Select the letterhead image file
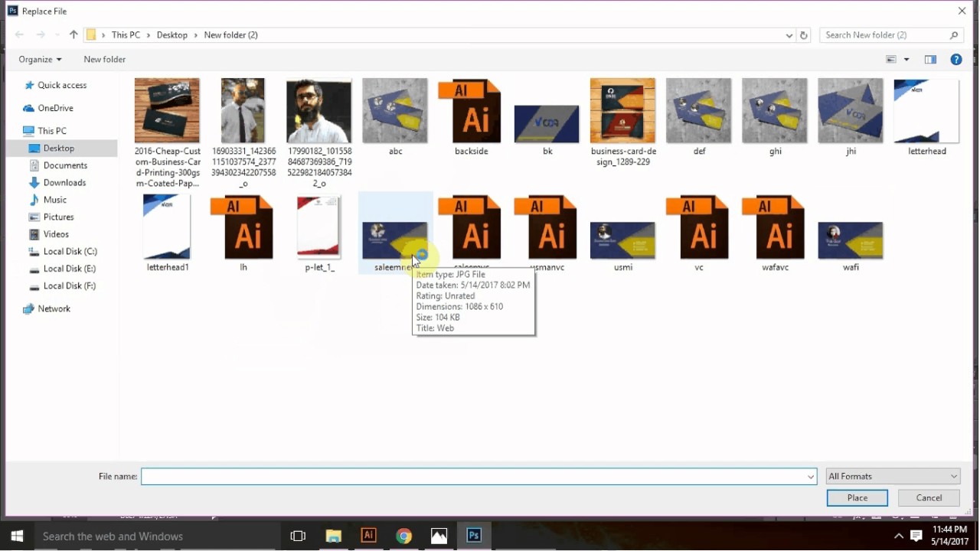This screenshot has height=551, width=980. (926, 116)
